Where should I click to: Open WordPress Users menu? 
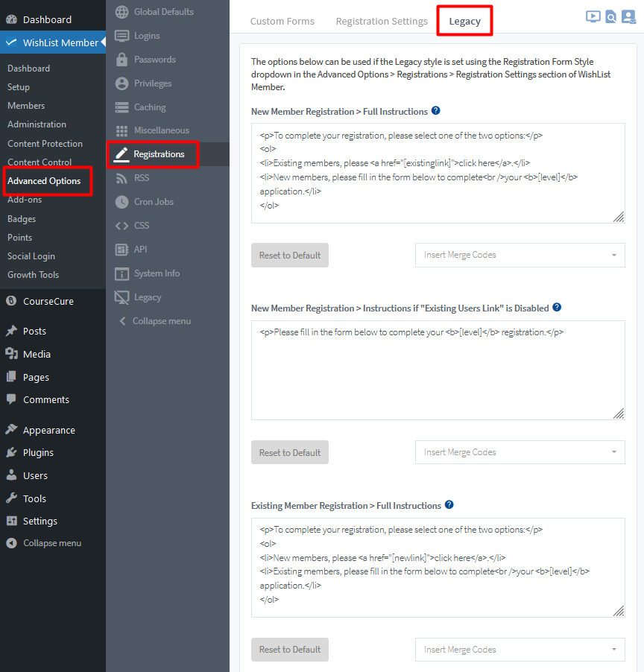pyautogui.click(x=35, y=476)
